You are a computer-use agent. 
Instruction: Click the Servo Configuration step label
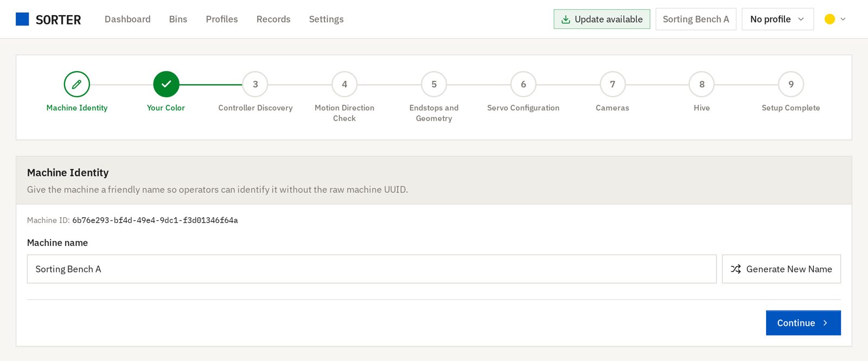524,108
